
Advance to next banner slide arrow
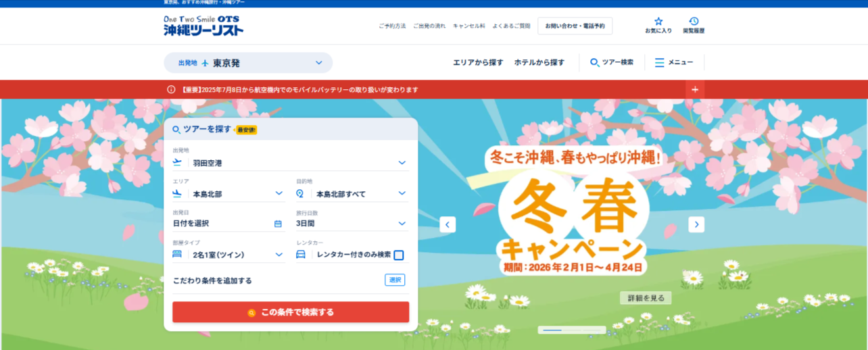pos(696,224)
